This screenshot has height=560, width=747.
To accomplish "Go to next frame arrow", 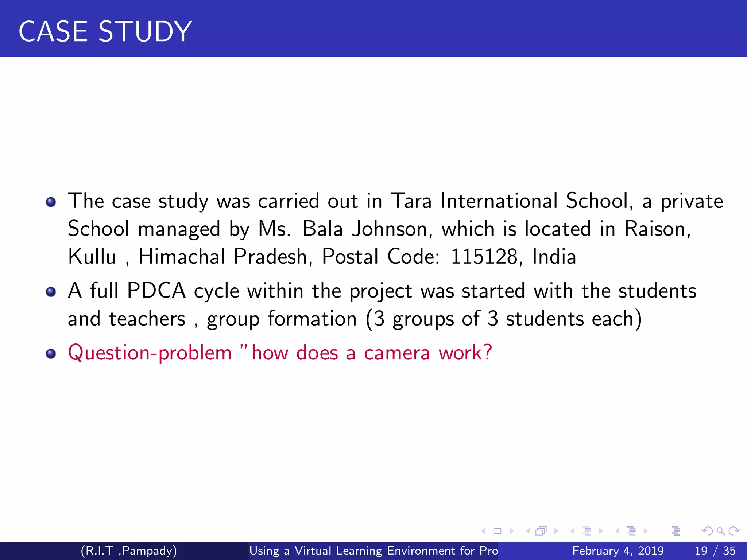I will click(556, 531).
